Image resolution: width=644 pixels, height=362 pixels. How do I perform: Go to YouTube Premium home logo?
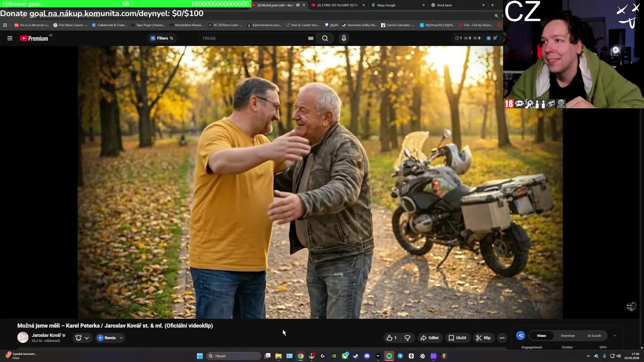[x=35, y=38]
